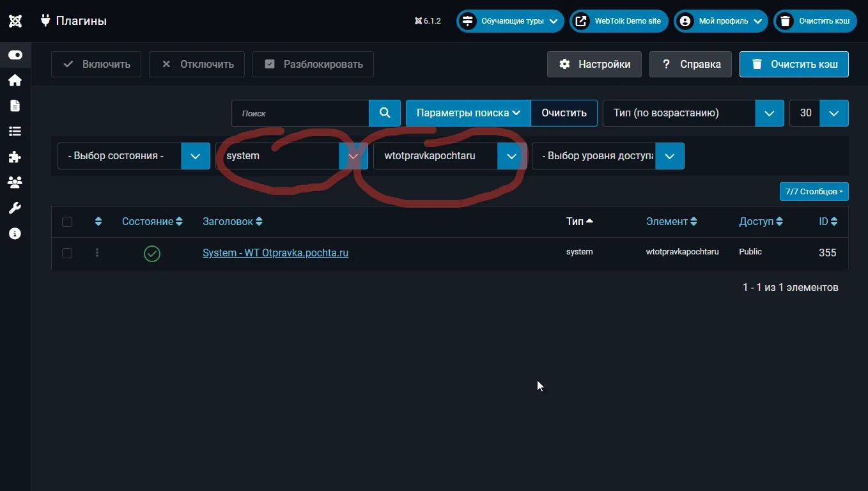The width and height of the screenshot is (868, 491).
Task: Check the WT Otpravka.pochta.ru row checkbox
Action: point(67,254)
